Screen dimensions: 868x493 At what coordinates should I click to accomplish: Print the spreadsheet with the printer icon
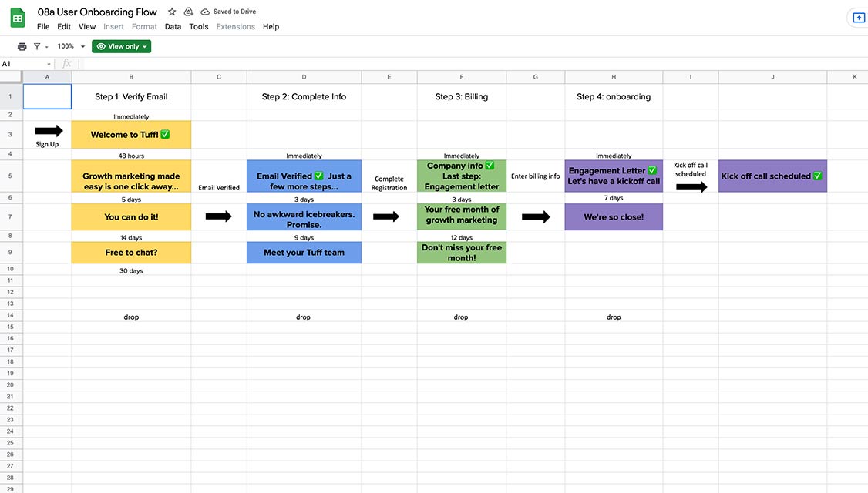[x=22, y=46]
